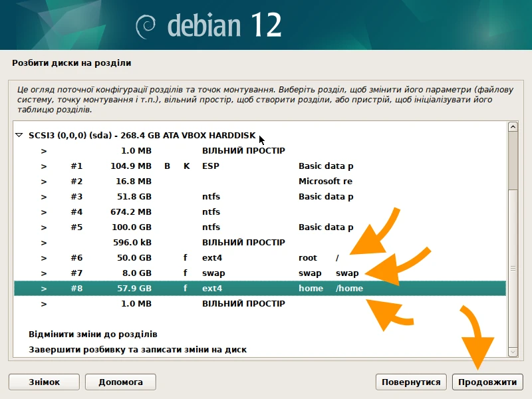The height and width of the screenshot is (399, 532).
Task: Select partition #6 50.0 GB ext4 root
Action: click(260, 257)
